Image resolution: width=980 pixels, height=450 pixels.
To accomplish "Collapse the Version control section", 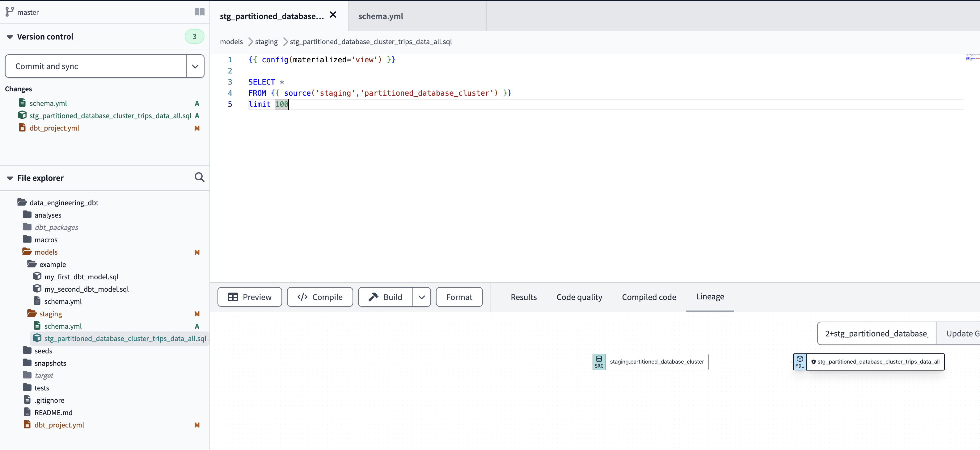I will [x=10, y=37].
